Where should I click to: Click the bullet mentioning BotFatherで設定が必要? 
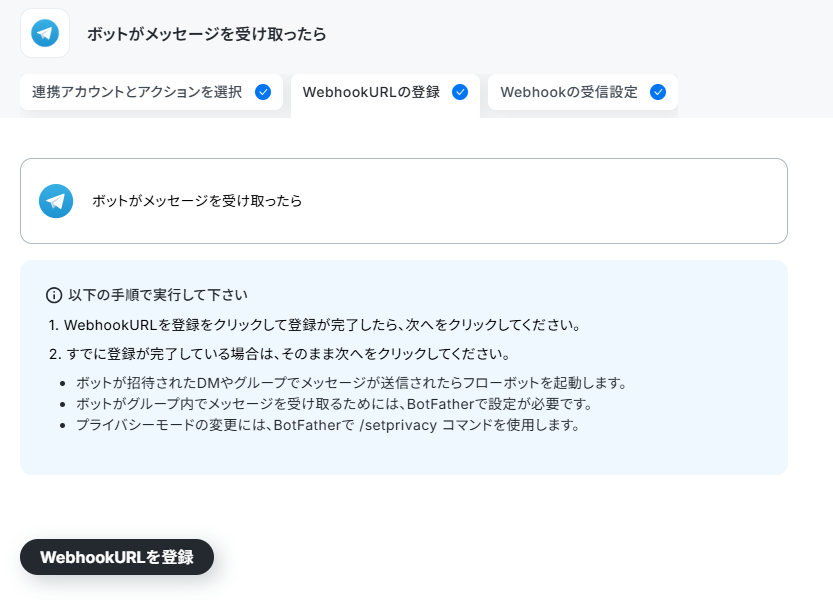click(x=335, y=404)
